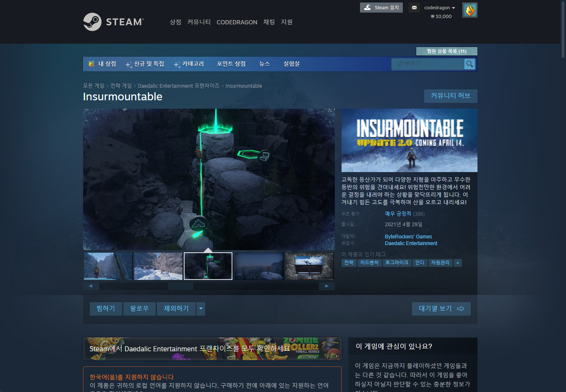Open the CODEDRAGON top navigation item
This screenshot has width=566, height=392.
click(237, 22)
